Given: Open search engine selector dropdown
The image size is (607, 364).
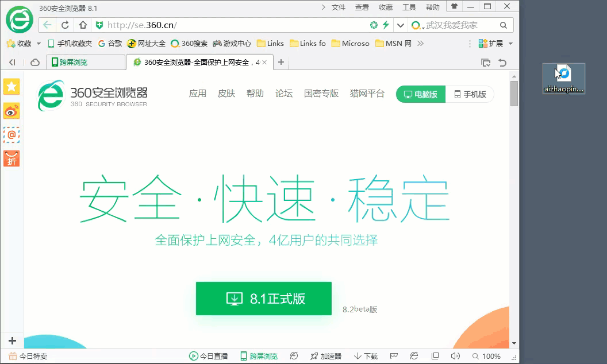Looking at the screenshot, I should click(x=417, y=25).
